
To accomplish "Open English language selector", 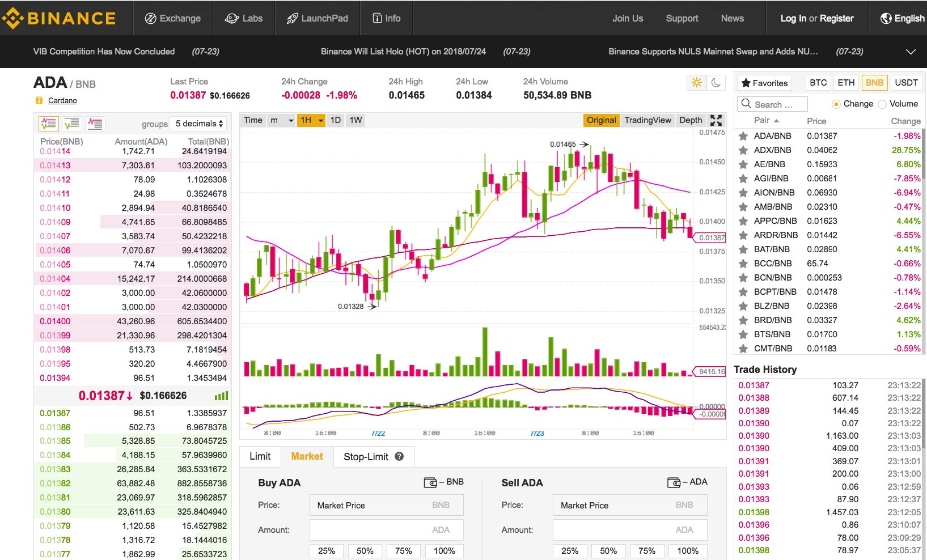I will [902, 18].
